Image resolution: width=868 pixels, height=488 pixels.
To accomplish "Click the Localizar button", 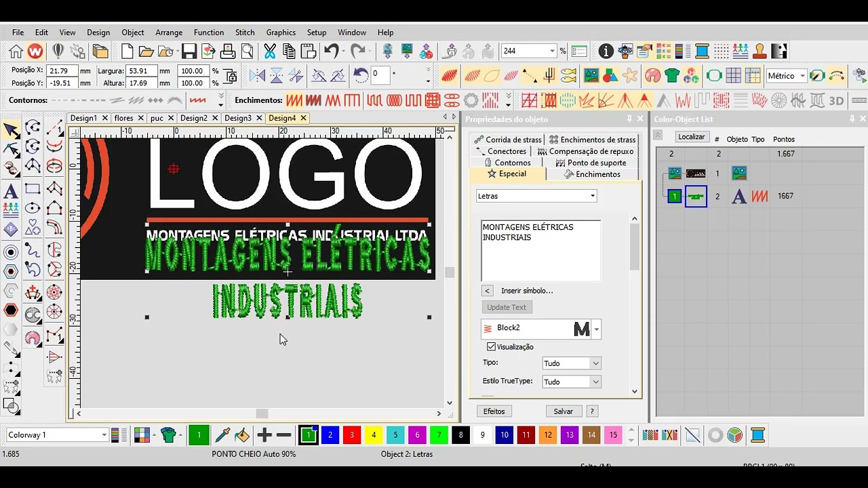I will pyautogui.click(x=692, y=137).
